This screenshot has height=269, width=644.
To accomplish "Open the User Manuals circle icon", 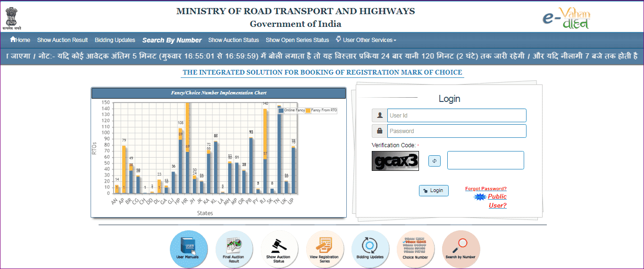I will point(189,249).
